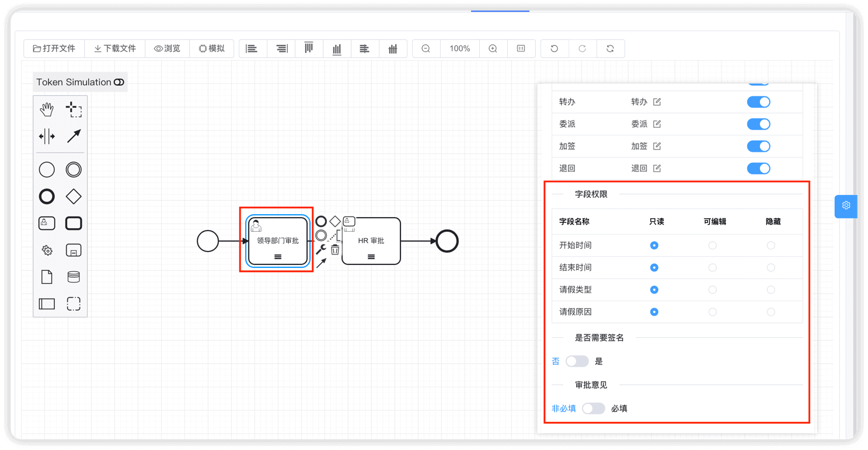
Task: Set 开始时间 field to editable
Action: (712, 246)
